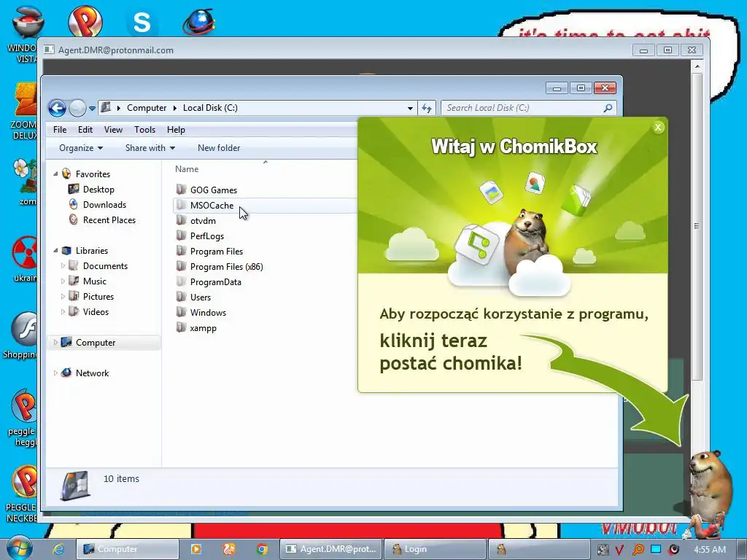Screen dimensions: 747x560
Task: Click the search magnifier icon
Action: pos(608,108)
